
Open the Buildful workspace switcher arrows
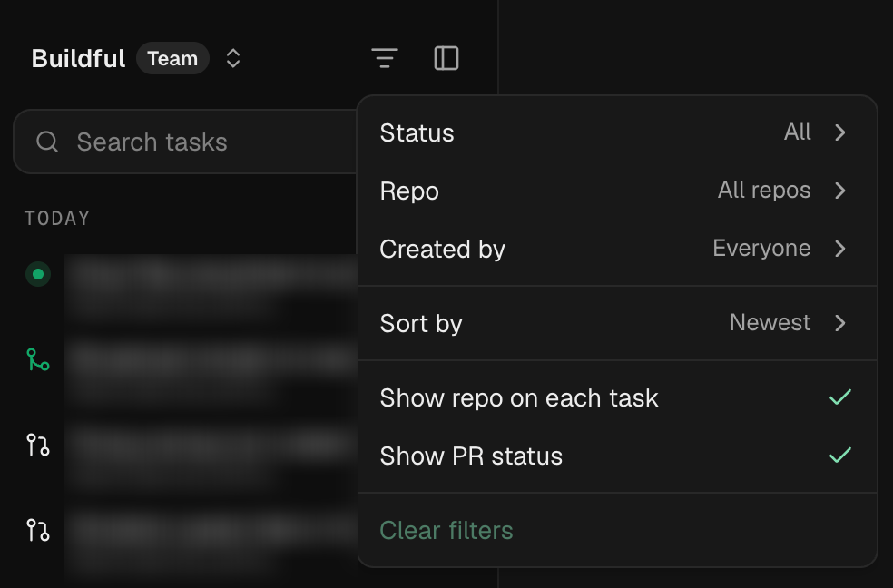pyautogui.click(x=233, y=58)
